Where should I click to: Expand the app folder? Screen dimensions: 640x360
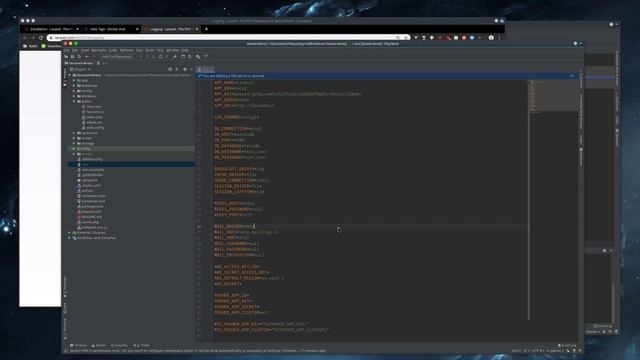[74, 80]
